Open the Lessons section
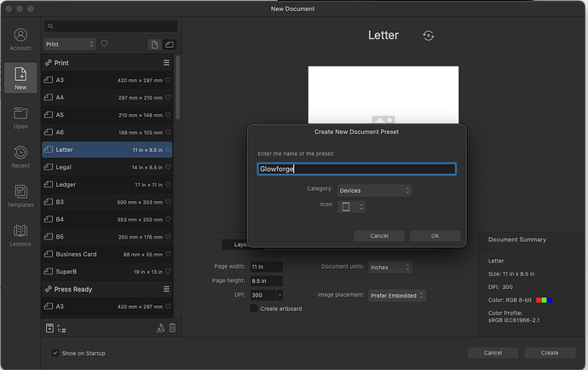 [x=20, y=234]
